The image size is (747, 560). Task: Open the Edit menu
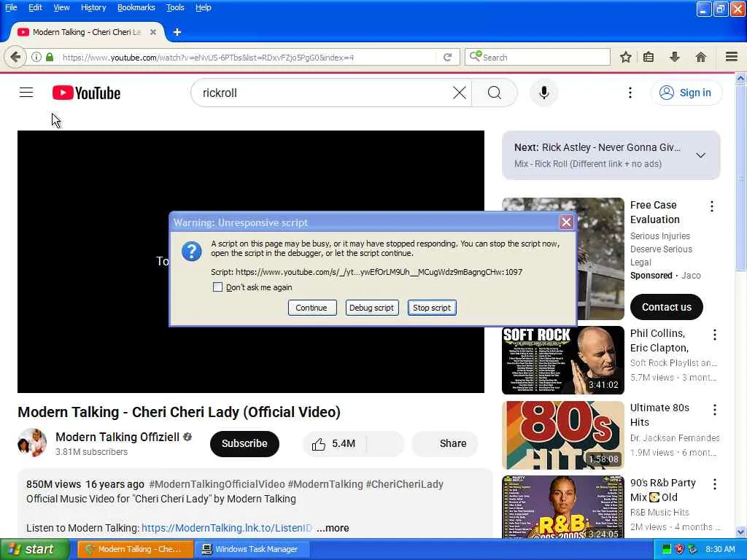tap(35, 7)
